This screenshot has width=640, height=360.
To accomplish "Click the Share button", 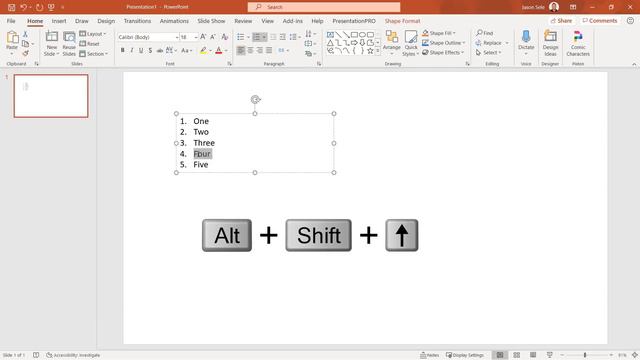I will [561, 20].
